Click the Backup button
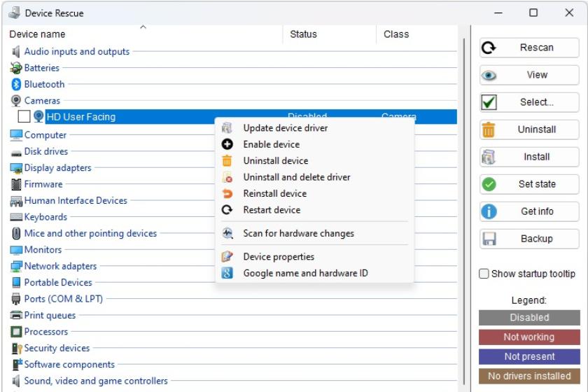Viewport: 588px width, 392px height. point(529,239)
